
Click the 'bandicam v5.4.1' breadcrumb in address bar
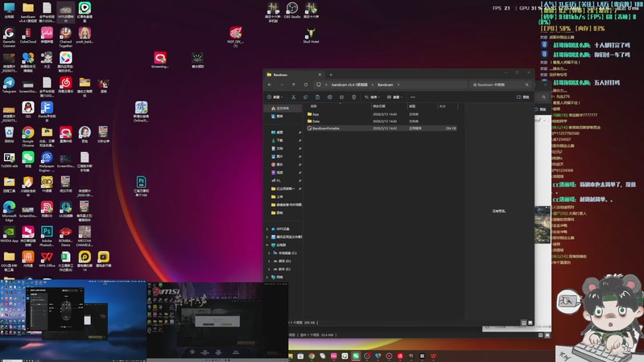pos(349,84)
